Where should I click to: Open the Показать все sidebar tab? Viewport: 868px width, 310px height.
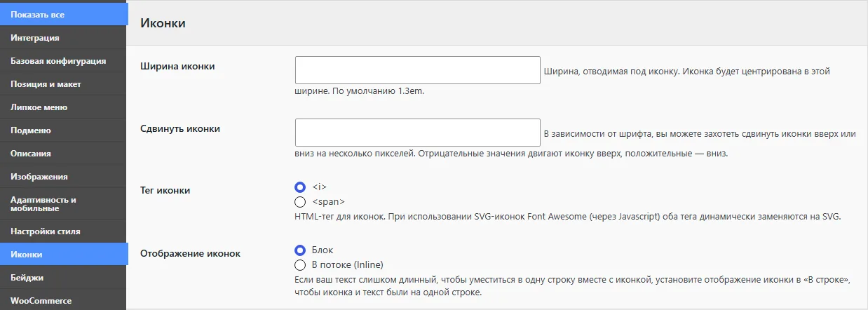click(x=64, y=15)
